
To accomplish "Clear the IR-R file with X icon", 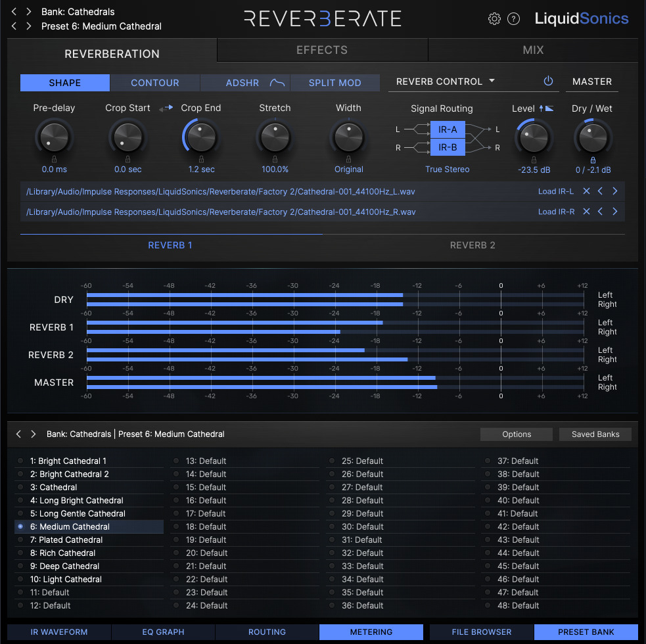I will [586, 212].
